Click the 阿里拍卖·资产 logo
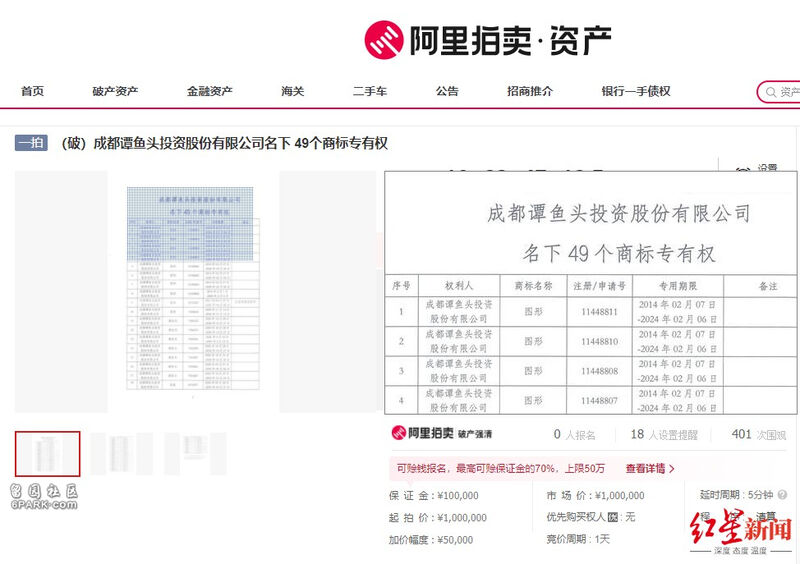 tap(487, 40)
